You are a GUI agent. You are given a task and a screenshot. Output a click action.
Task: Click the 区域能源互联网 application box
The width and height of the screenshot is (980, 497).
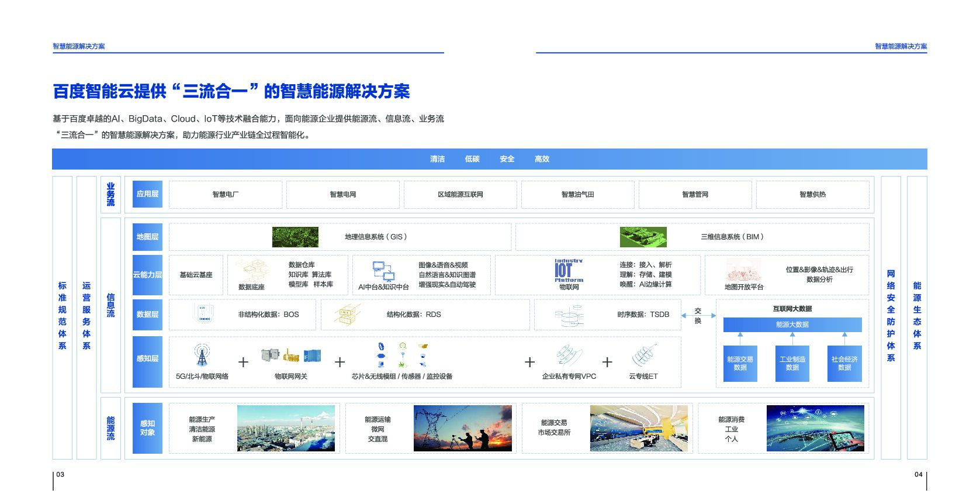(x=460, y=195)
